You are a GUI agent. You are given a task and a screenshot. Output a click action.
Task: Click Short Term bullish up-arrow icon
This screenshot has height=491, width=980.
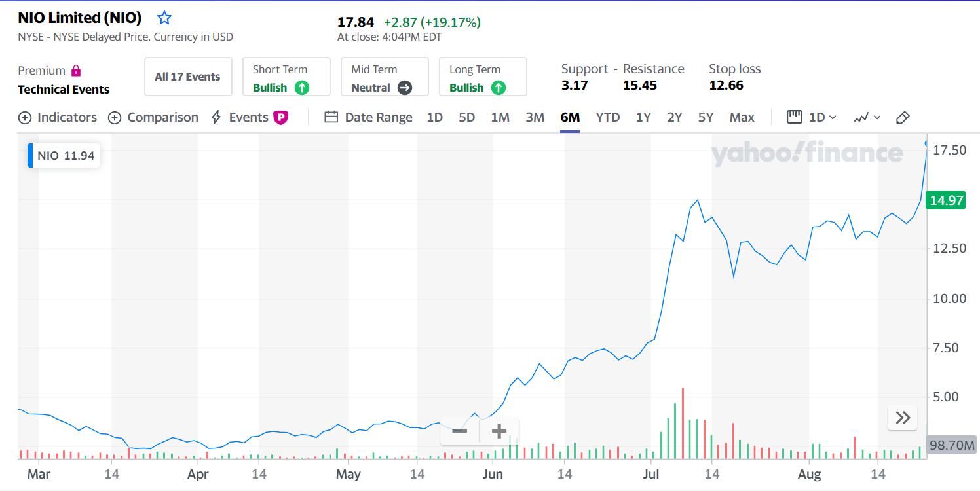coord(301,88)
